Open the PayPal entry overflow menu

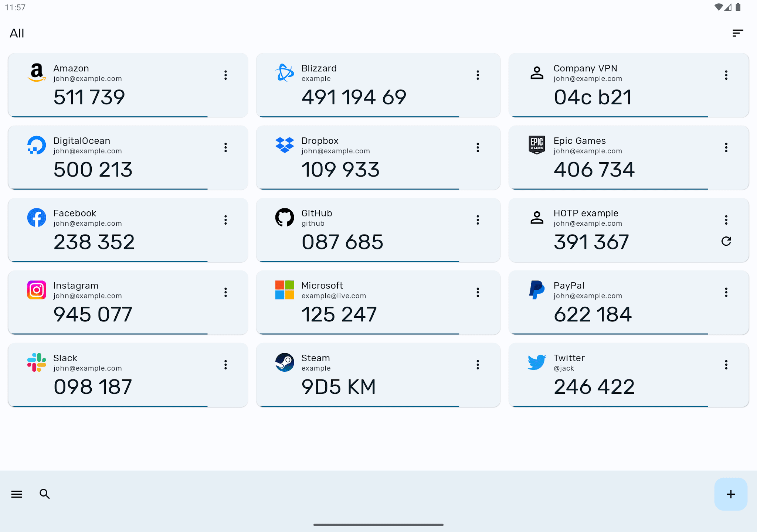coord(726,293)
